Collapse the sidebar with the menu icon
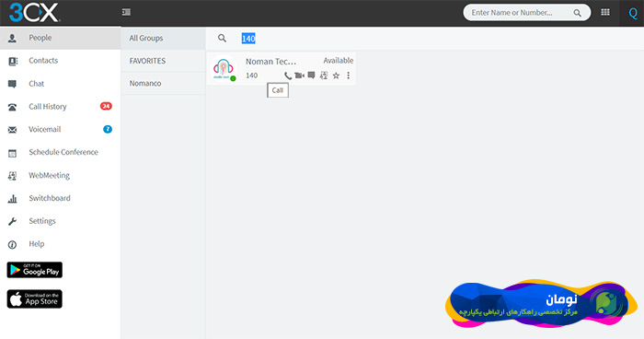644x339 pixels. click(127, 12)
